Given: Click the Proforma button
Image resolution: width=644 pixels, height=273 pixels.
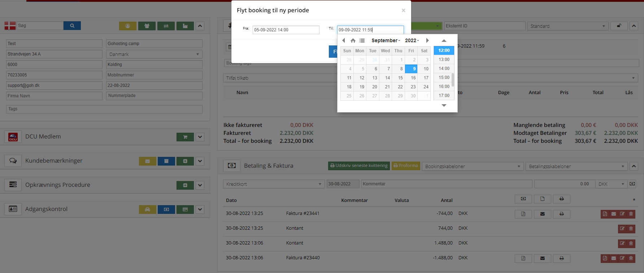Looking at the screenshot, I should 406,166.
